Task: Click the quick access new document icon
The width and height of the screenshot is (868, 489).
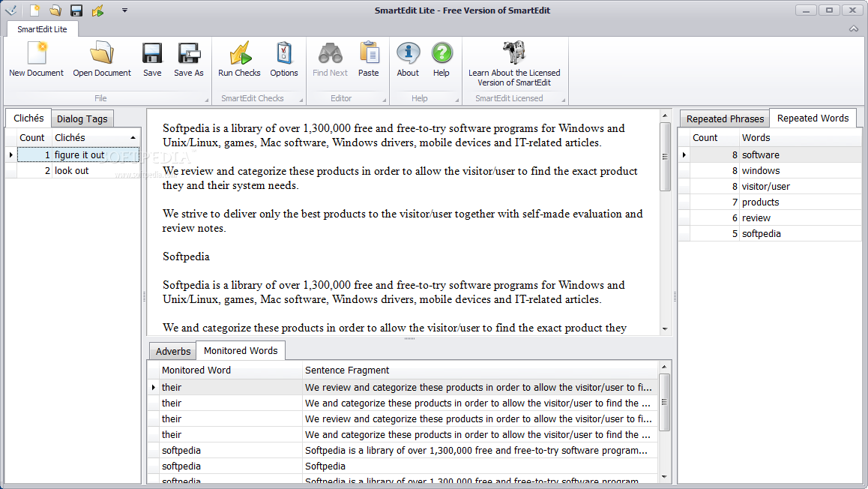Action: click(34, 10)
